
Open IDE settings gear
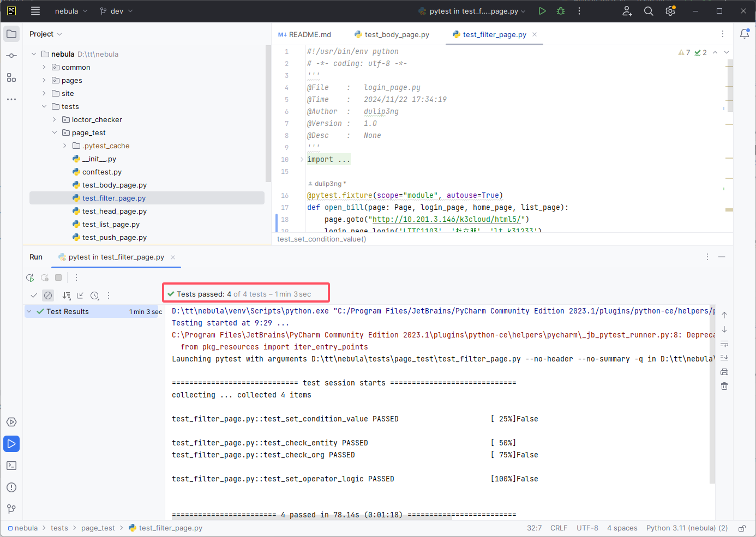point(670,11)
